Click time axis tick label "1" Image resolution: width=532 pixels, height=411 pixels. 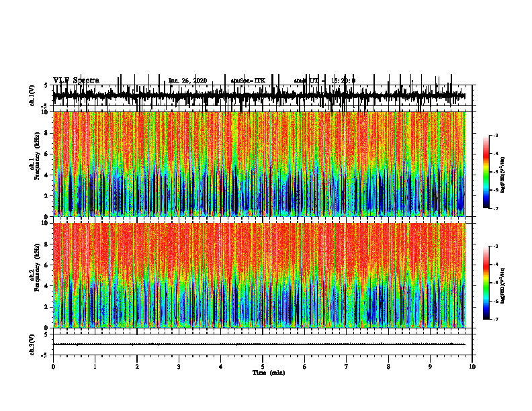point(95,367)
